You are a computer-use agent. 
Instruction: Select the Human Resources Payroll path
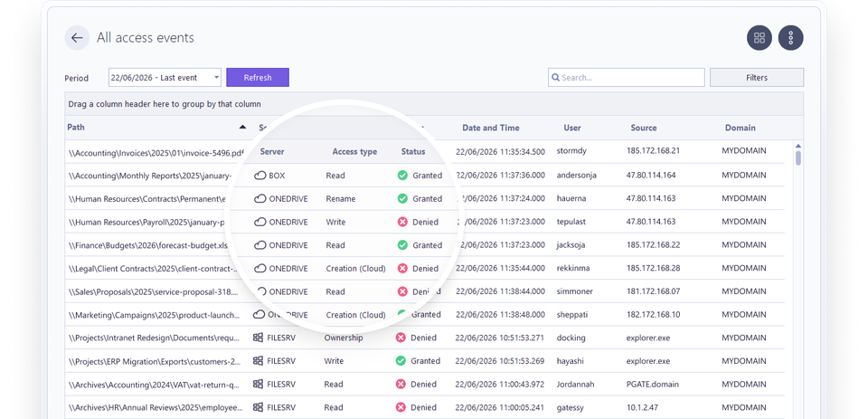pyautogui.click(x=146, y=223)
